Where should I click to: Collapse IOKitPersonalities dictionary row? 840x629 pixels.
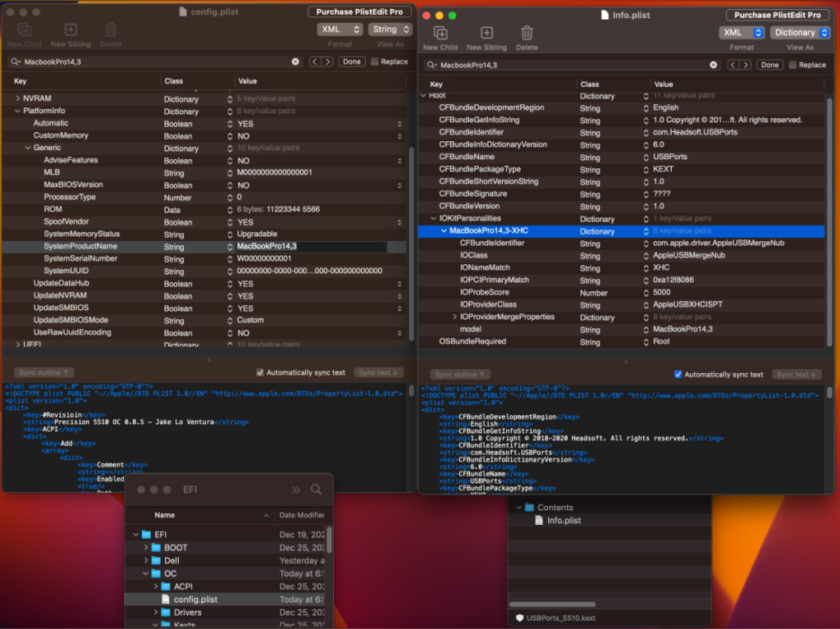pyautogui.click(x=434, y=219)
